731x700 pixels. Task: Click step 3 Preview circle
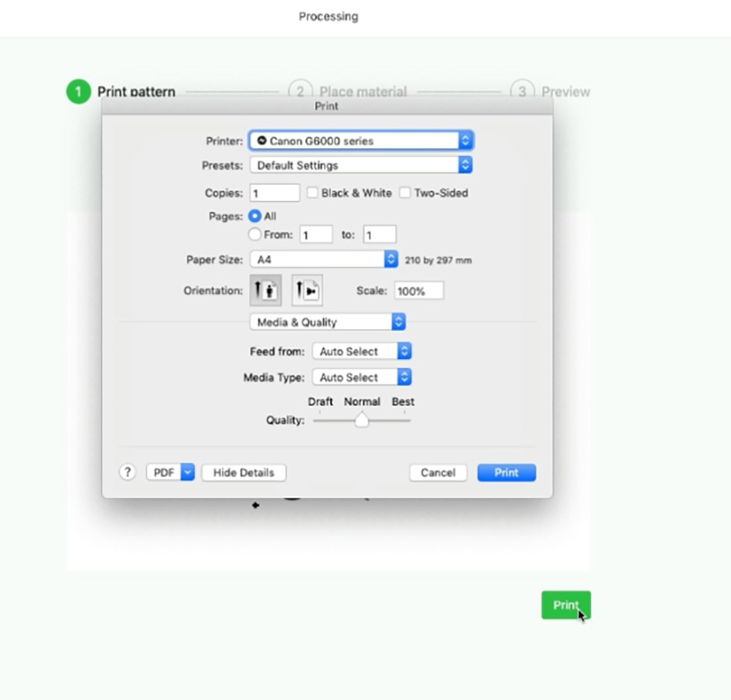tap(523, 91)
